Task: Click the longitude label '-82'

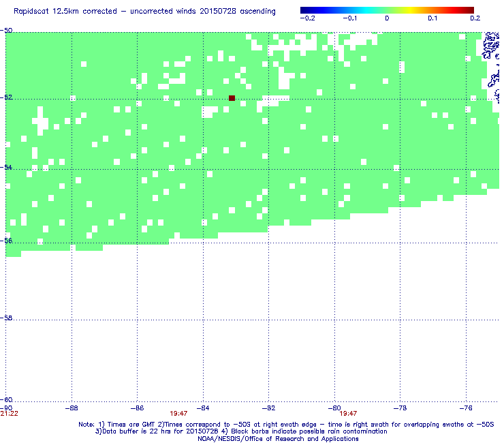Action: (269, 408)
